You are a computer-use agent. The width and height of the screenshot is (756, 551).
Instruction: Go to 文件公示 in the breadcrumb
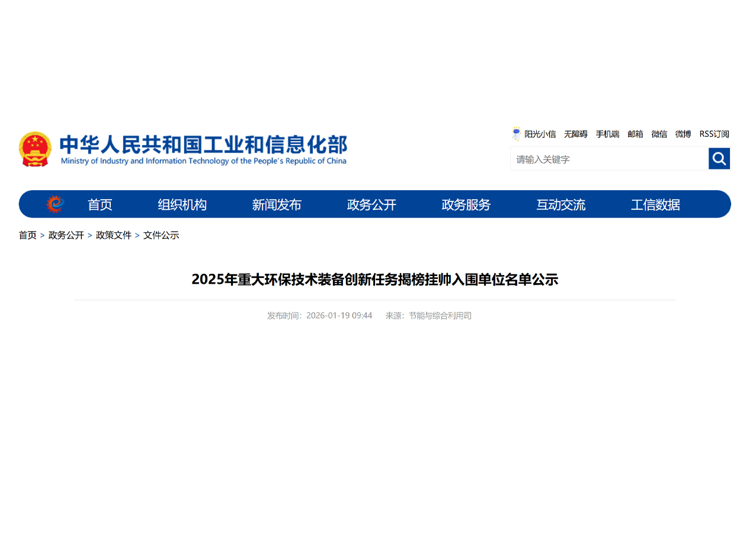click(x=161, y=235)
